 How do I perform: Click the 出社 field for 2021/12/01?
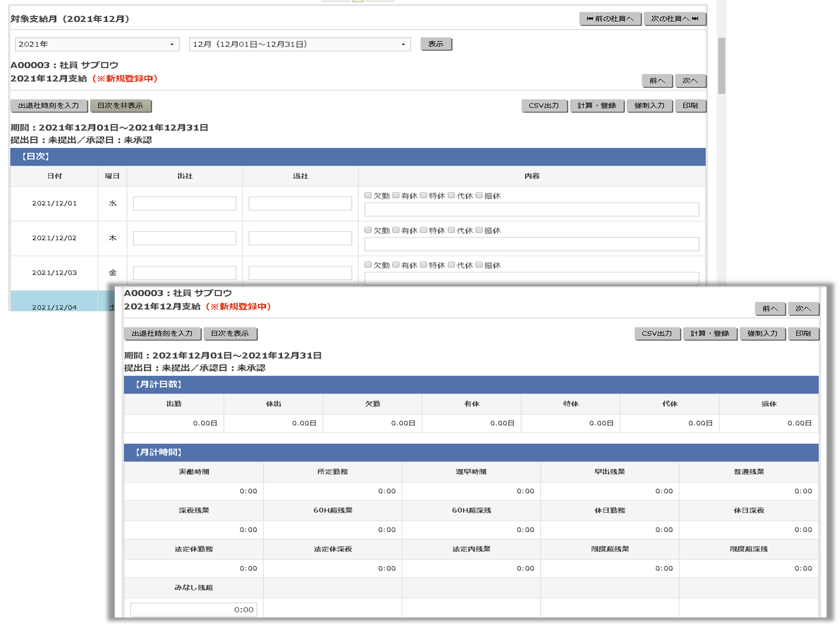click(184, 203)
